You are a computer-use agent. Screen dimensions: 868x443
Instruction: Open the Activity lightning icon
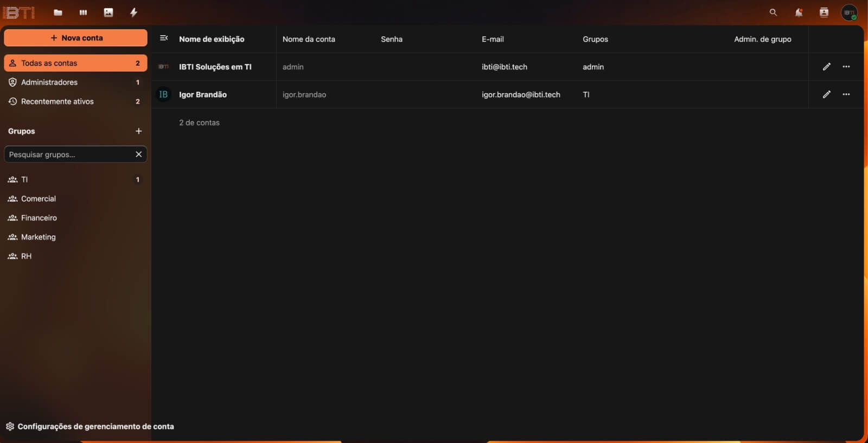[x=133, y=12]
